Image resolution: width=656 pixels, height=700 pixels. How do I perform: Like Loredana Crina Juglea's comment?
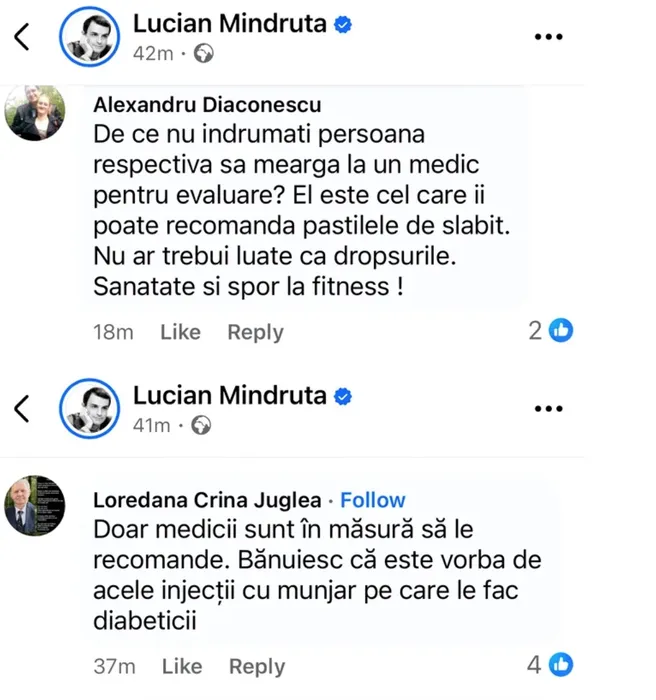[x=182, y=666]
